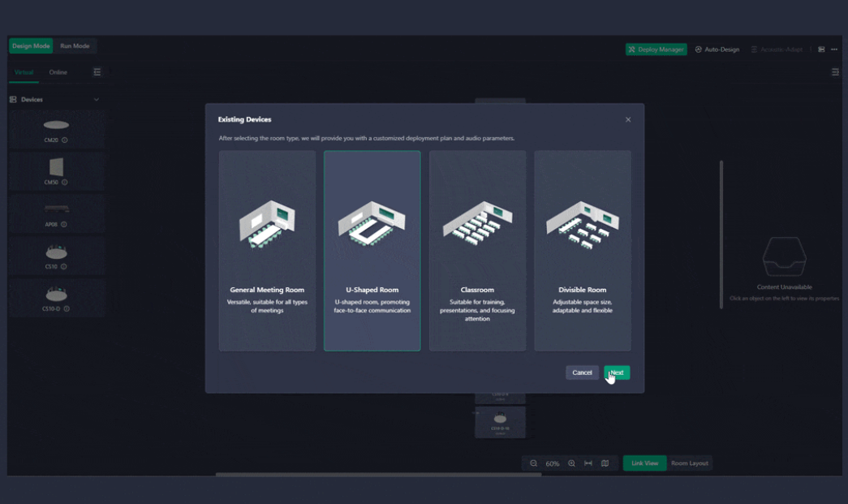Choose the General Meeting Room option
Image resolution: width=848 pixels, height=504 pixels.
pyautogui.click(x=267, y=250)
